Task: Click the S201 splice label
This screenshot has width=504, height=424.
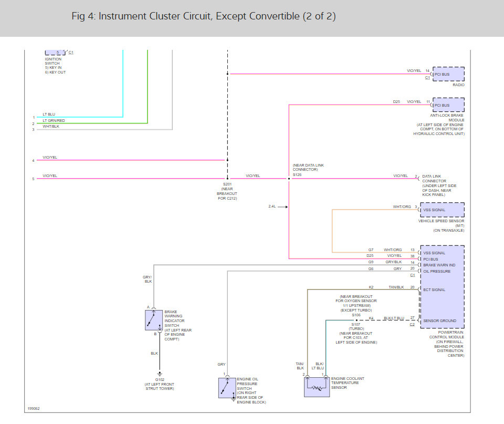Action: pos(227,184)
